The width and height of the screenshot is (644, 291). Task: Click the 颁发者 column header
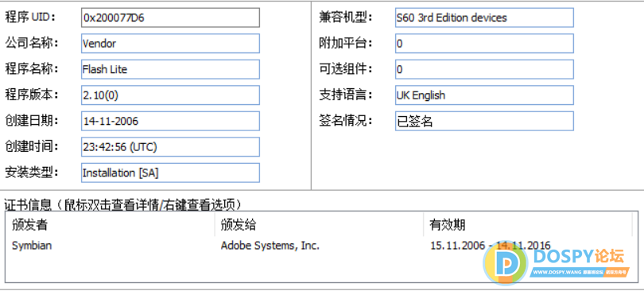click(111, 224)
